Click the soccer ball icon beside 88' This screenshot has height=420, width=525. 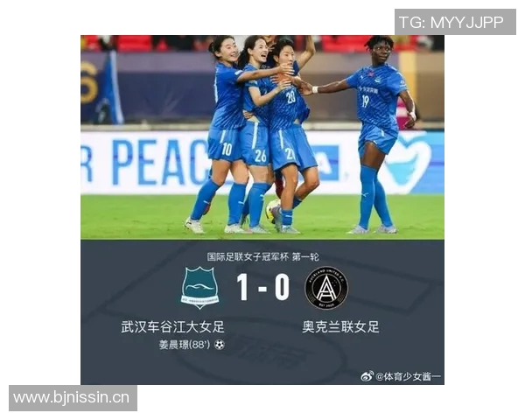pyautogui.click(x=220, y=344)
